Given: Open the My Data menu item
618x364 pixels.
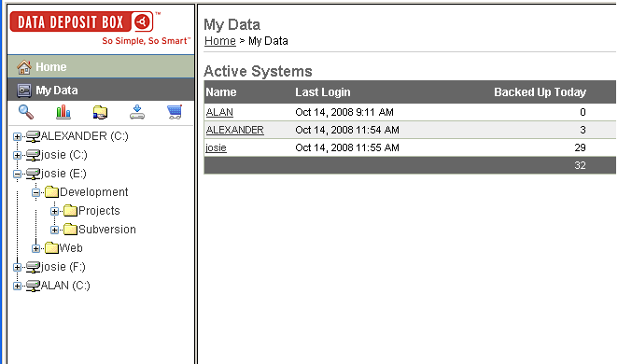Looking at the screenshot, I should tap(101, 90).
